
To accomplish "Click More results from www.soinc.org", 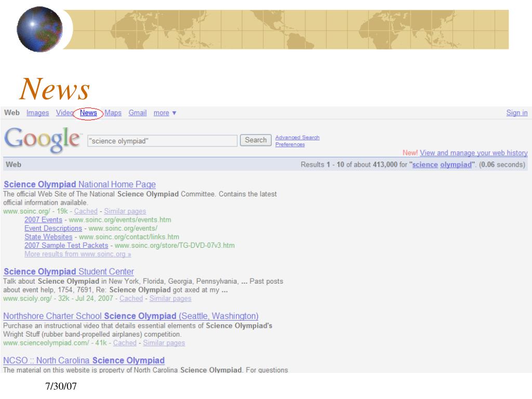I will click(x=78, y=254).
